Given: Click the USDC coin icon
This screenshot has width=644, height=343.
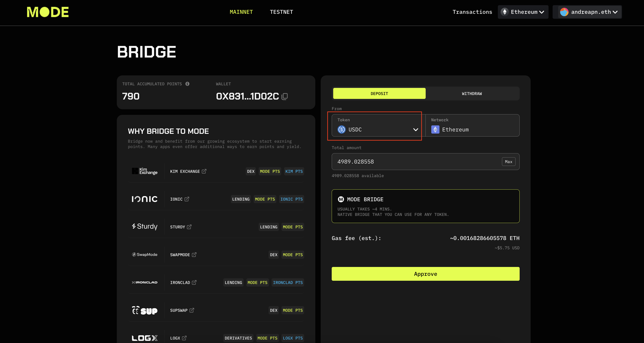Looking at the screenshot, I should pyautogui.click(x=341, y=129).
